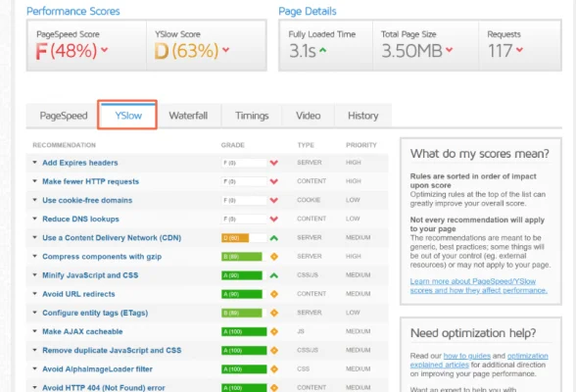
Task: Open the Minify JavaScript and CSS recommendation
Action: coord(90,275)
